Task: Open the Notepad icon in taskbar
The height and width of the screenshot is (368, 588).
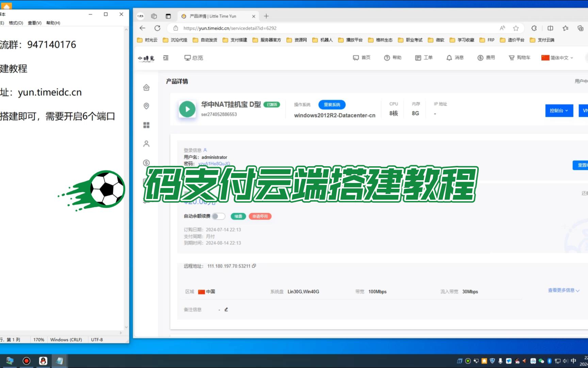Action: click(60, 361)
